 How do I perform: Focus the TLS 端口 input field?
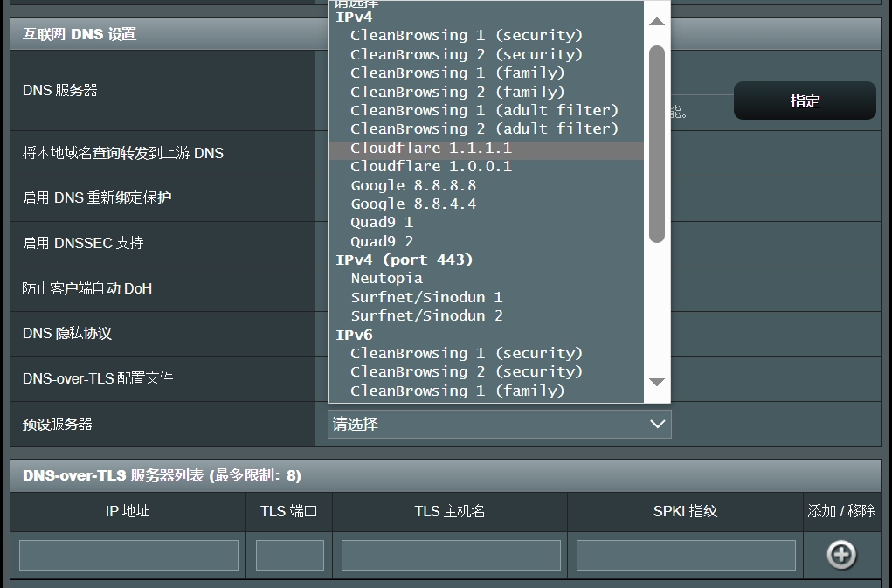(x=290, y=555)
